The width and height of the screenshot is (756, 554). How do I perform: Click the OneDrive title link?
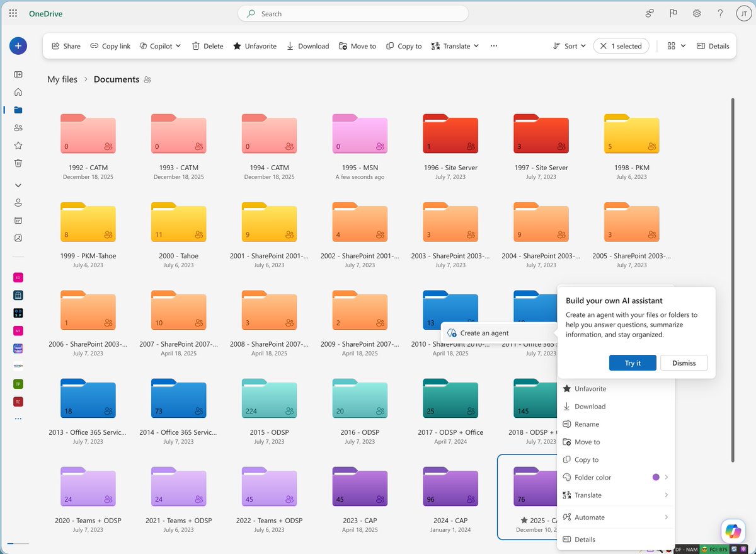(x=45, y=14)
